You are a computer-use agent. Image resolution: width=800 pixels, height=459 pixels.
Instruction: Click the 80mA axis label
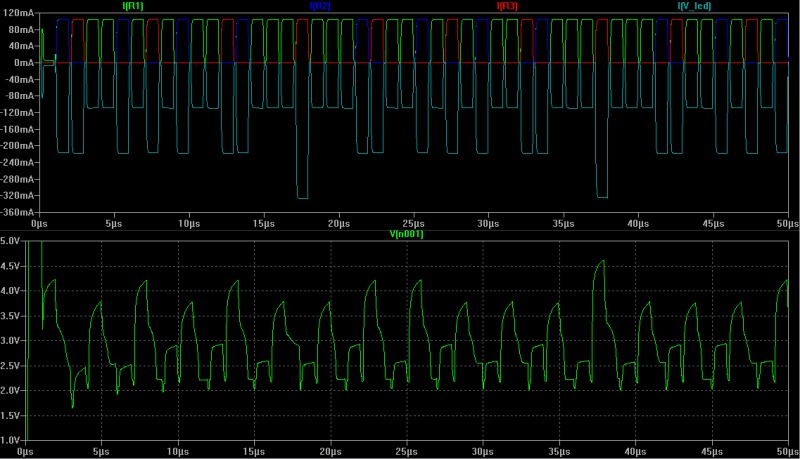tap(21, 30)
